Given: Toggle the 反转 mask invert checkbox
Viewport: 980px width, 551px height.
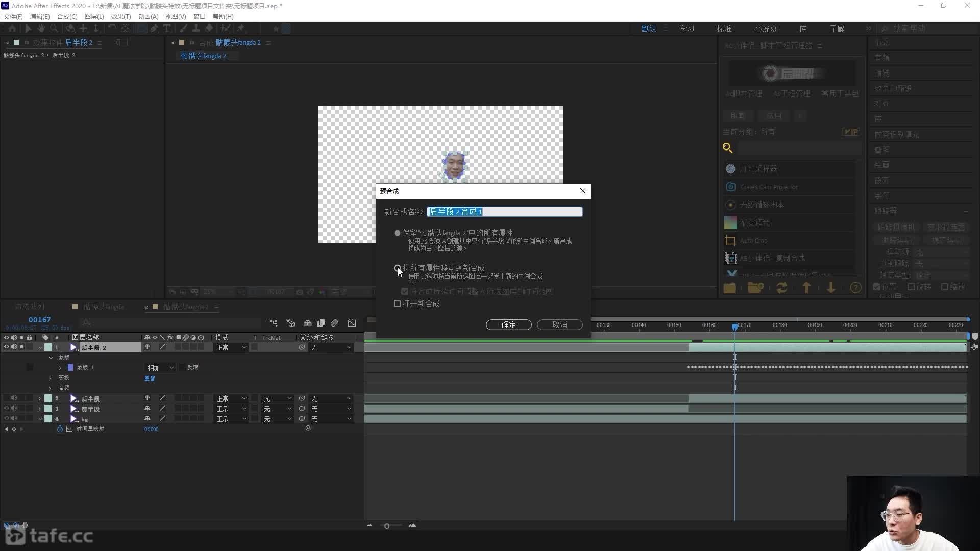Looking at the screenshot, I should (x=182, y=368).
